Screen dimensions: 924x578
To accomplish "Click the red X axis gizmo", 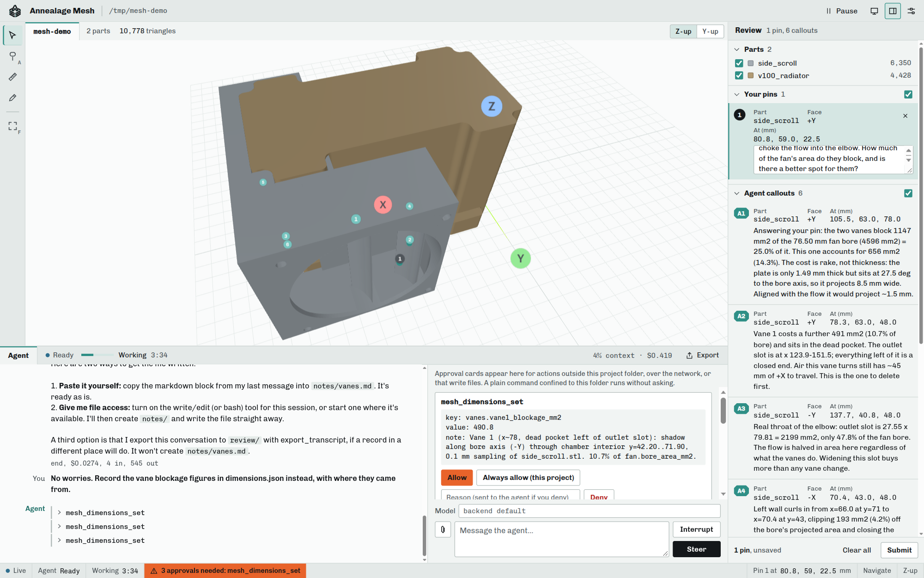I will point(383,205).
